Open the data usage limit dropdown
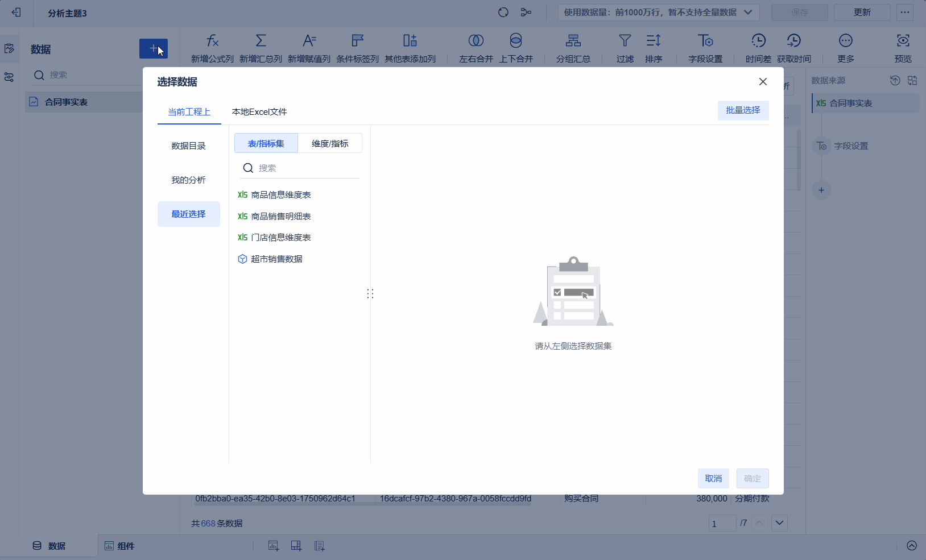This screenshot has width=926, height=560. (658, 13)
